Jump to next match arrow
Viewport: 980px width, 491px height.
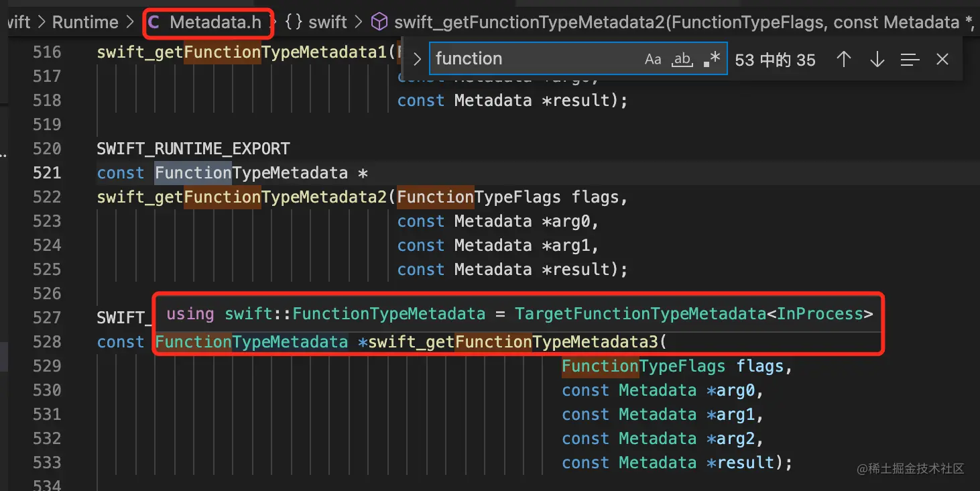(877, 60)
